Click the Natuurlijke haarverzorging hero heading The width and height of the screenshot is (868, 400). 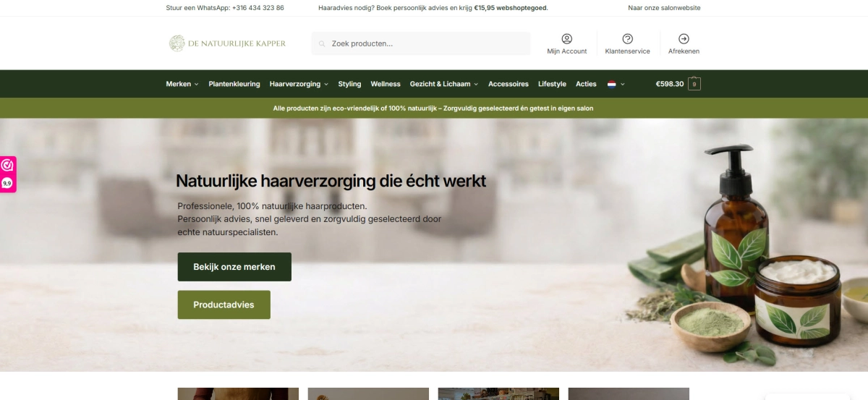(x=331, y=181)
